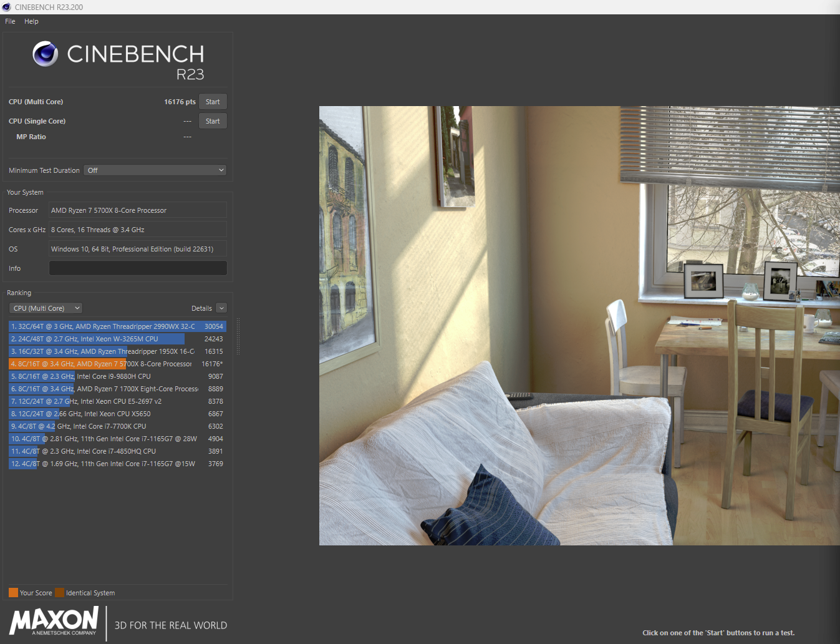Start the CPU Single Core test
The width and height of the screenshot is (840, 644).
(213, 121)
